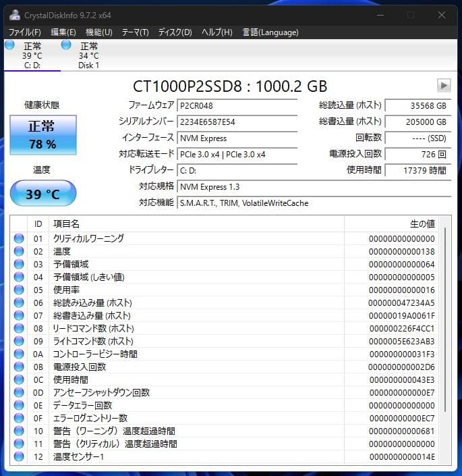
Task: Click the blue status orb above C: D:
Action: click(x=9, y=45)
